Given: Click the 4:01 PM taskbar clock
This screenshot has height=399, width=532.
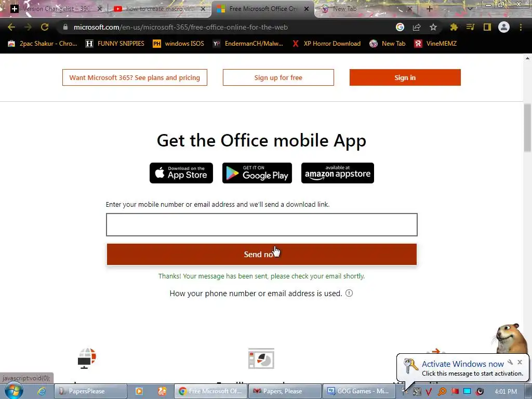Looking at the screenshot, I should pos(506,392).
